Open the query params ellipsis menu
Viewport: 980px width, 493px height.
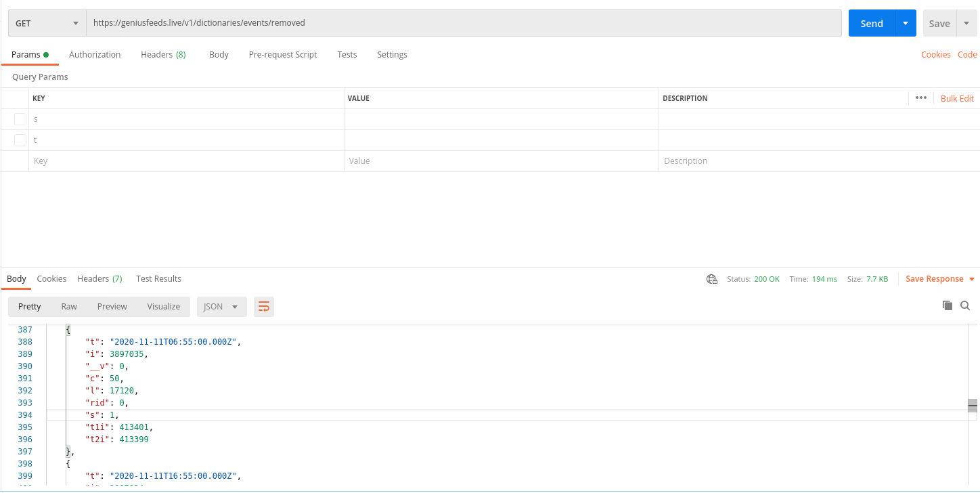point(921,98)
